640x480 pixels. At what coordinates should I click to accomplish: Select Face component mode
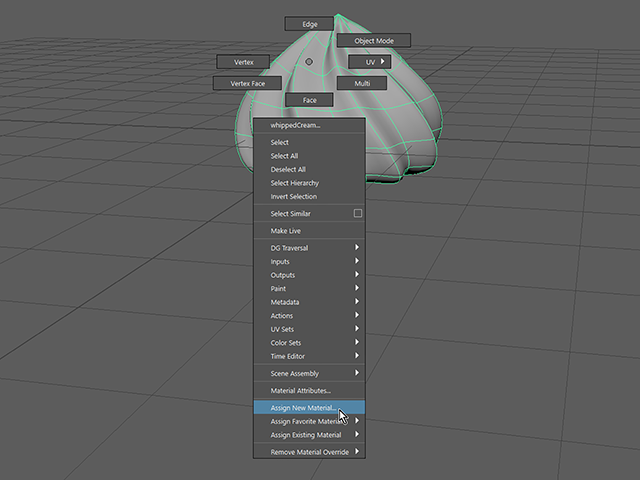coord(309,100)
